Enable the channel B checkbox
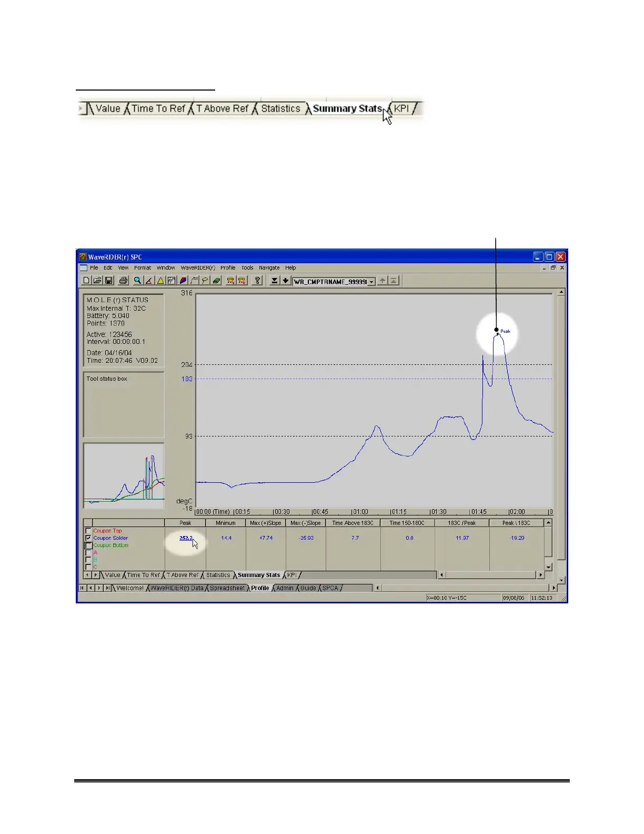This screenshot has height=834, width=644. [88, 560]
